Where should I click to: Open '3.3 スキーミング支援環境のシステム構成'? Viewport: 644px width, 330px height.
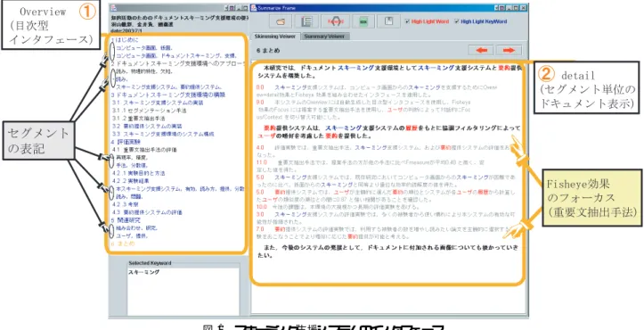[x=163, y=134]
